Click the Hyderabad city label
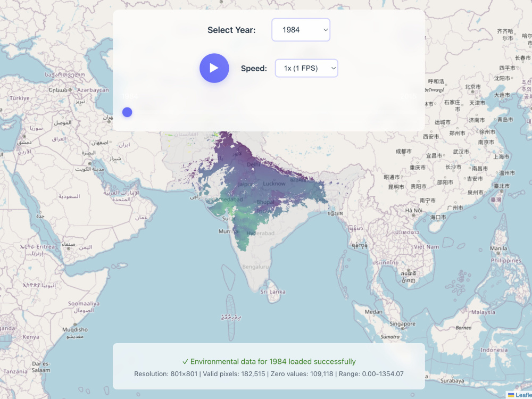 [260, 233]
